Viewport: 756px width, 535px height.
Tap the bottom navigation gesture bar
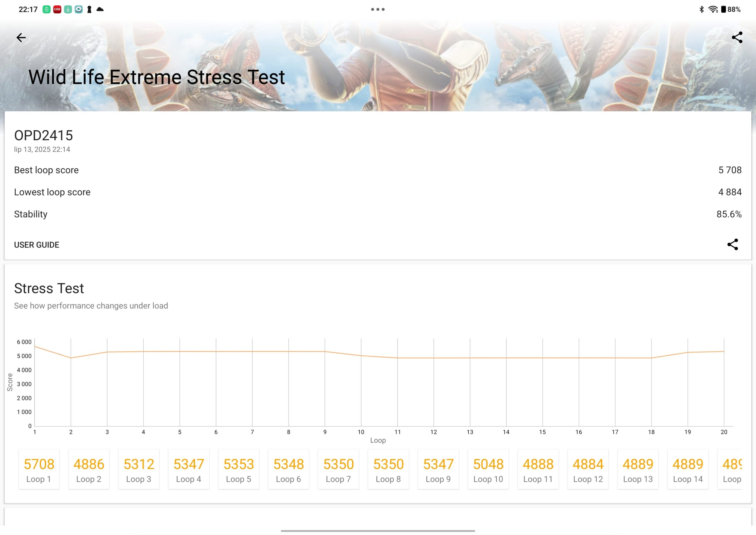(378, 531)
